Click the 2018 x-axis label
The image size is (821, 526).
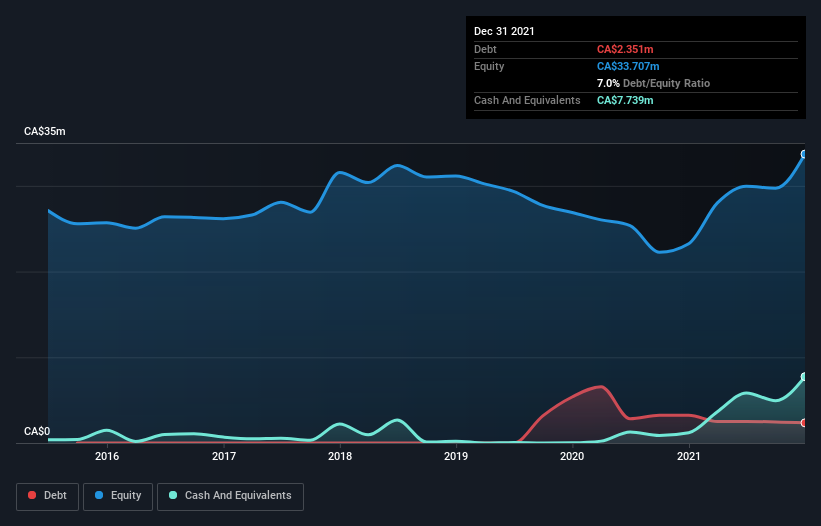tap(340, 456)
